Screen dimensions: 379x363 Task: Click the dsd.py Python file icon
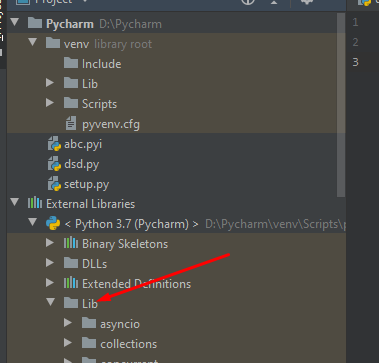(54, 164)
